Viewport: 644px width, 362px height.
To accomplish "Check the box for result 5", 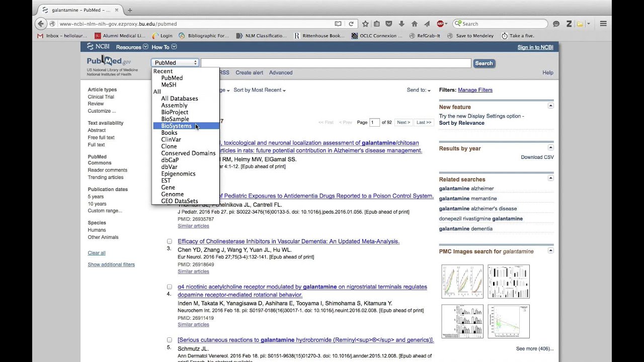I will pyautogui.click(x=170, y=340).
